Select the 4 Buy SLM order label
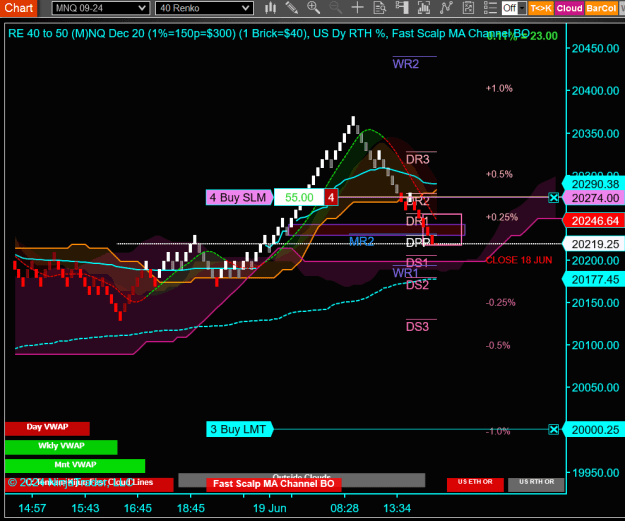The width and height of the screenshot is (625, 521). click(x=239, y=197)
